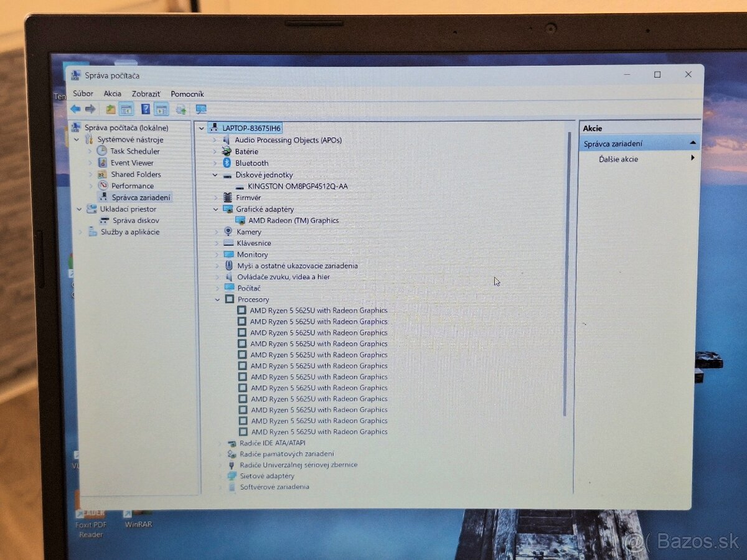Select the last AMD Ryzen 5 5625U processor entry
The height and width of the screenshot is (560, 747).
pos(319,431)
